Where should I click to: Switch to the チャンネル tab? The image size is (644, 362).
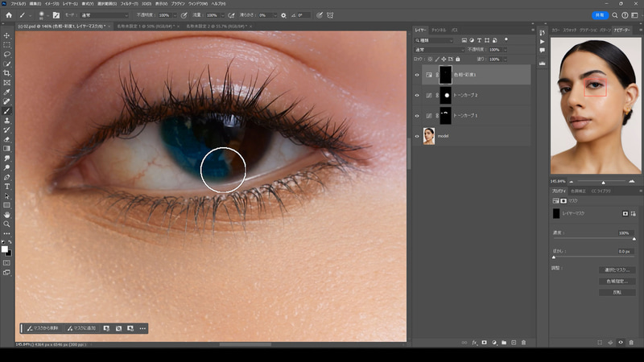pos(438,30)
